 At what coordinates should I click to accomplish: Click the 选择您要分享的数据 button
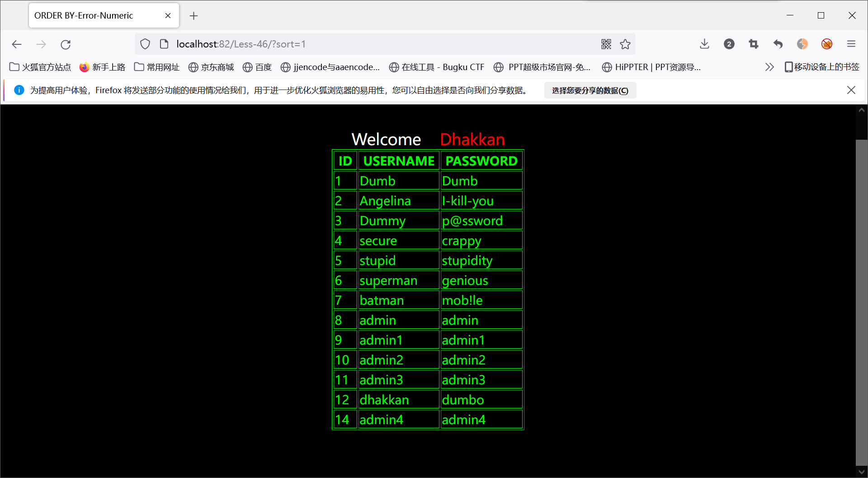(590, 90)
